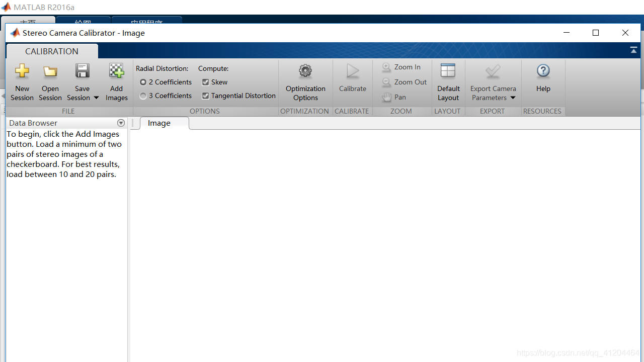The height and width of the screenshot is (362, 644).
Task: Switch to the CALIBRATION ribbon tab
Action: pyautogui.click(x=52, y=51)
